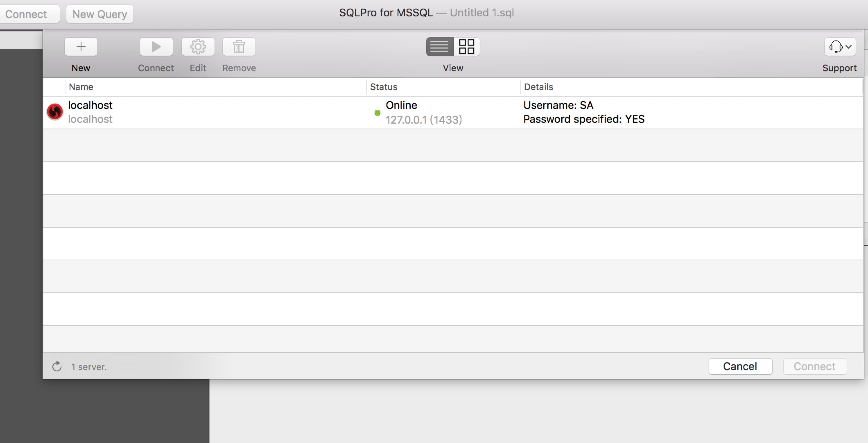Switch to list view

(x=439, y=46)
